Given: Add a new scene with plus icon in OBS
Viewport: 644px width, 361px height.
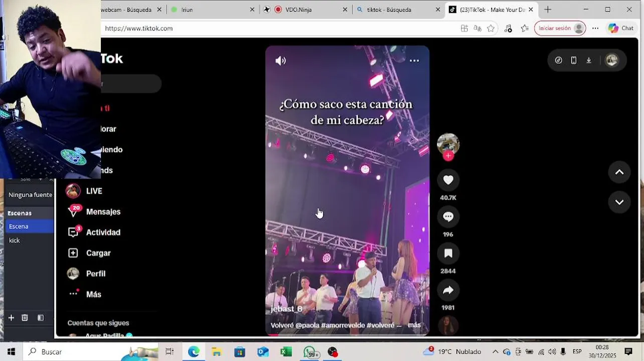Looking at the screenshot, I should [x=11, y=318].
